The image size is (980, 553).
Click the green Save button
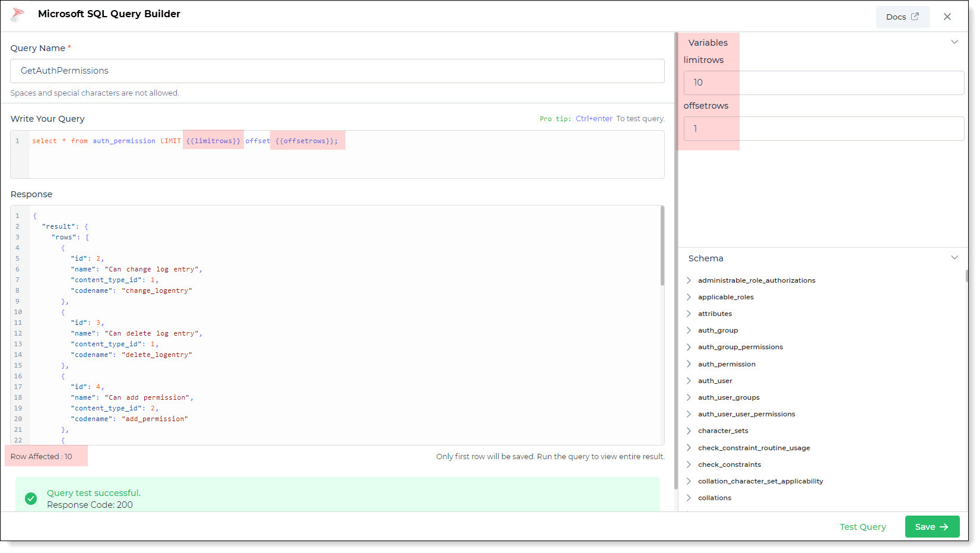coord(932,527)
